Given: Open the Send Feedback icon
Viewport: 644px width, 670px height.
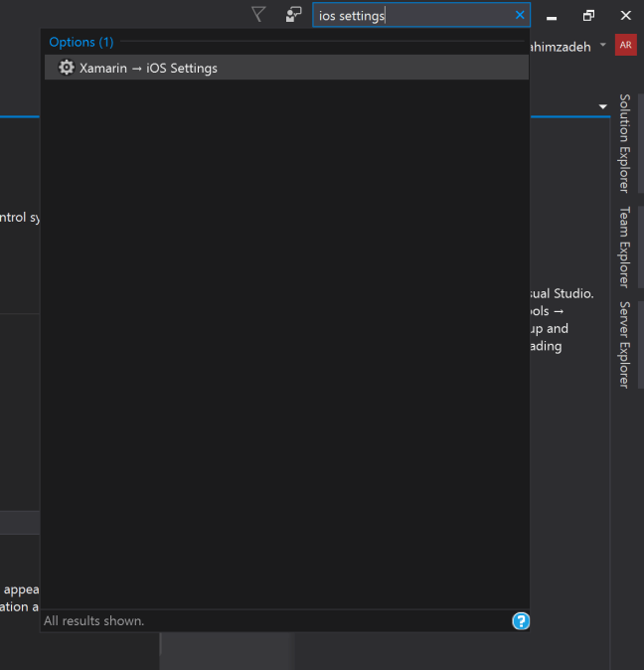Looking at the screenshot, I should [293, 15].
